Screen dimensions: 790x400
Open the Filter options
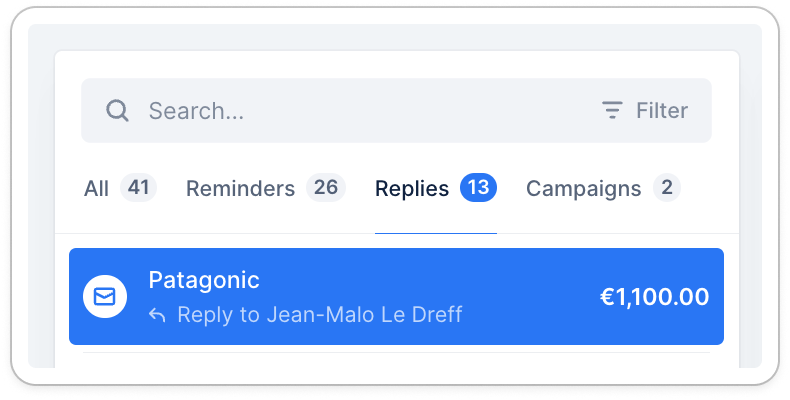coord(645,110)
